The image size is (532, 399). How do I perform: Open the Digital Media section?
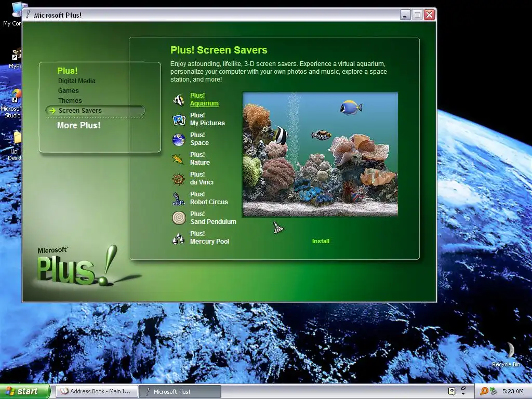(77, 81)
